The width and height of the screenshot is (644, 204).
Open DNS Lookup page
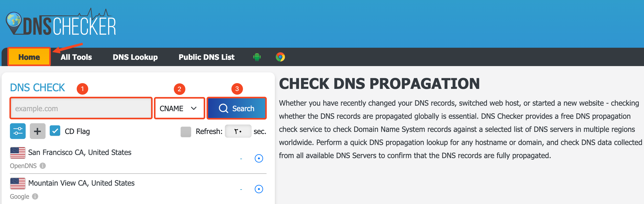[135, 57]
